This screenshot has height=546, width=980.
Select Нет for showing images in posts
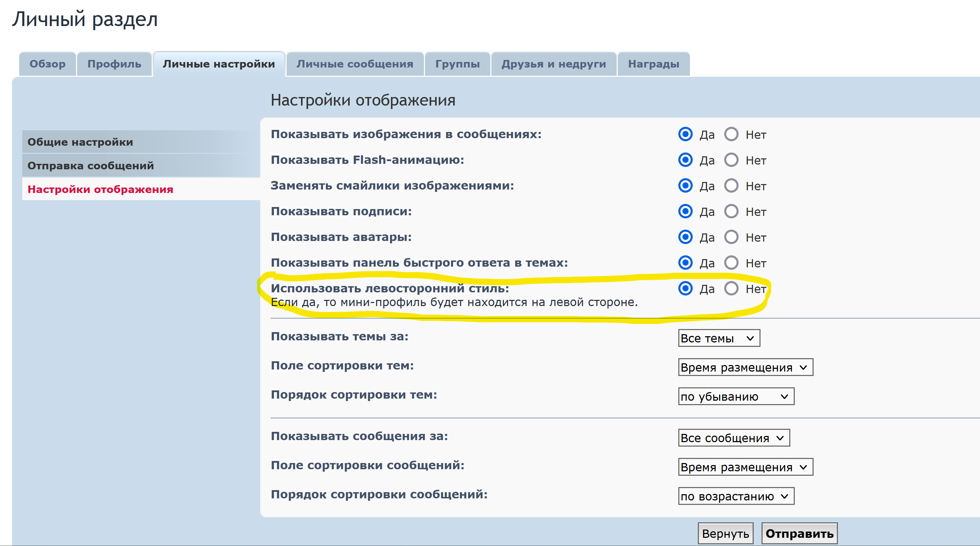click(731, 134)
